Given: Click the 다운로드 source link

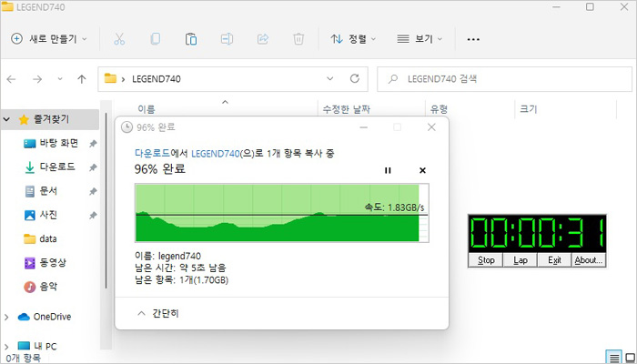Looking at the screenshot, I should (x=152, y=153).
